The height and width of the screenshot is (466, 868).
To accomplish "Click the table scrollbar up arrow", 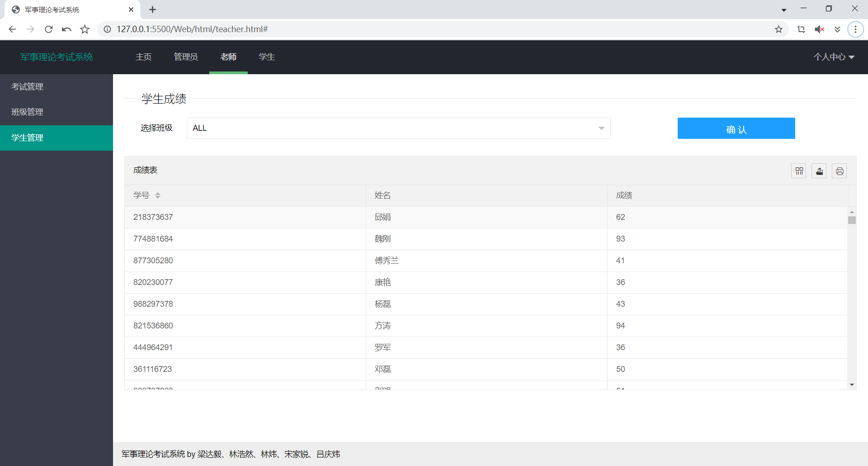I will [852, 212].
